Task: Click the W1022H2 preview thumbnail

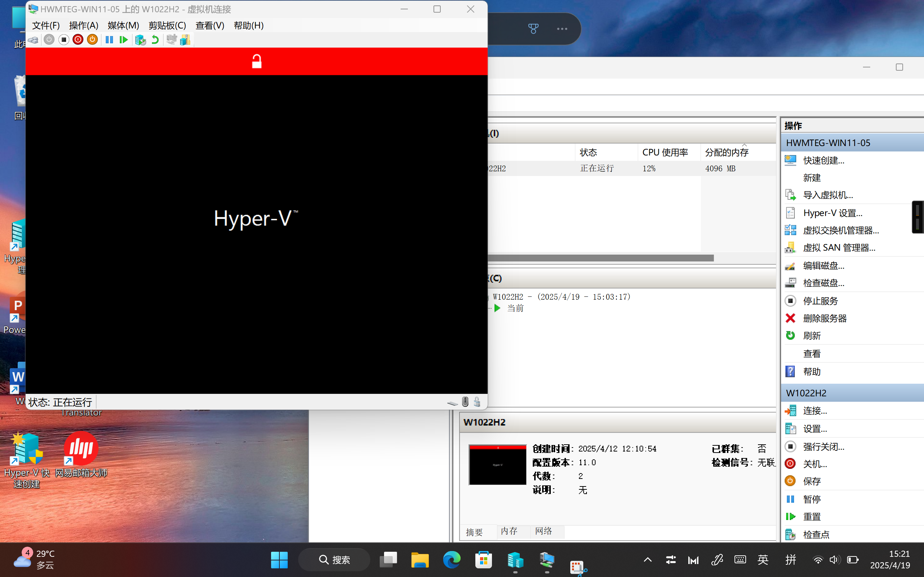Action: tap(497, 464)
